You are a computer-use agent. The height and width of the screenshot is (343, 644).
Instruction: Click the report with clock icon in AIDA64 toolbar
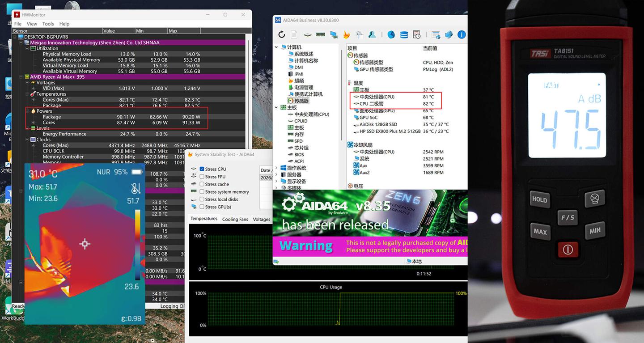[x=417, y=34]
